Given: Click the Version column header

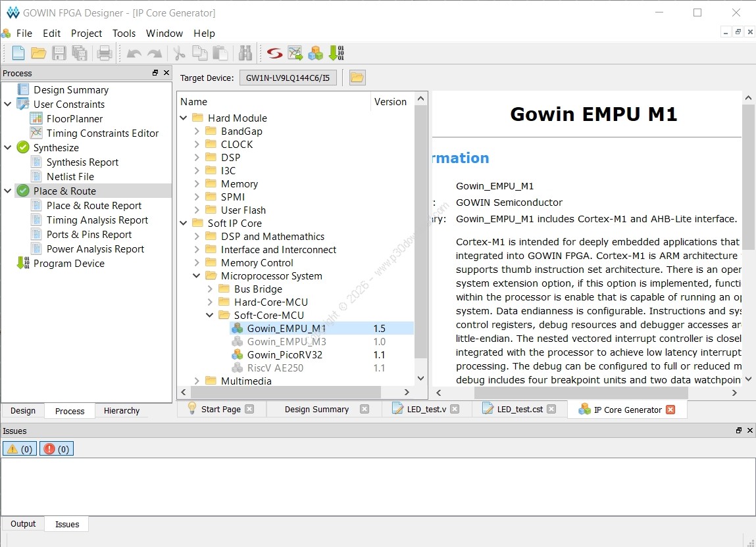Looking at the screenshot, I should (x=391, y=102).
